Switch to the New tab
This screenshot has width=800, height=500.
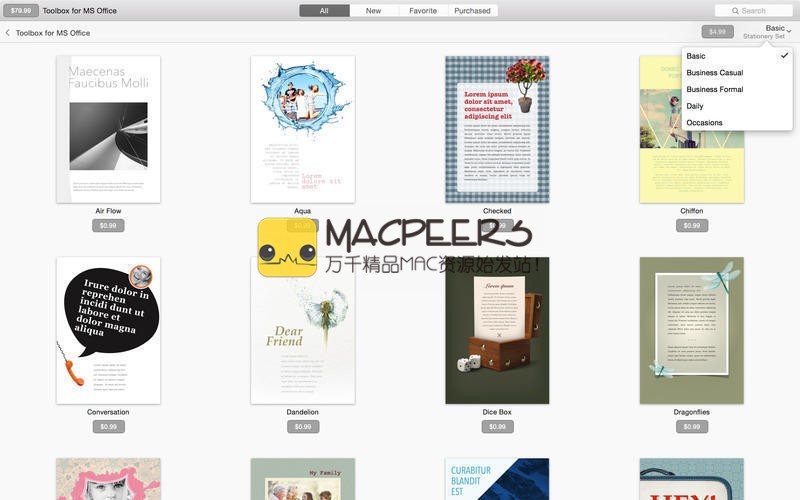click(x=373, y=11)
